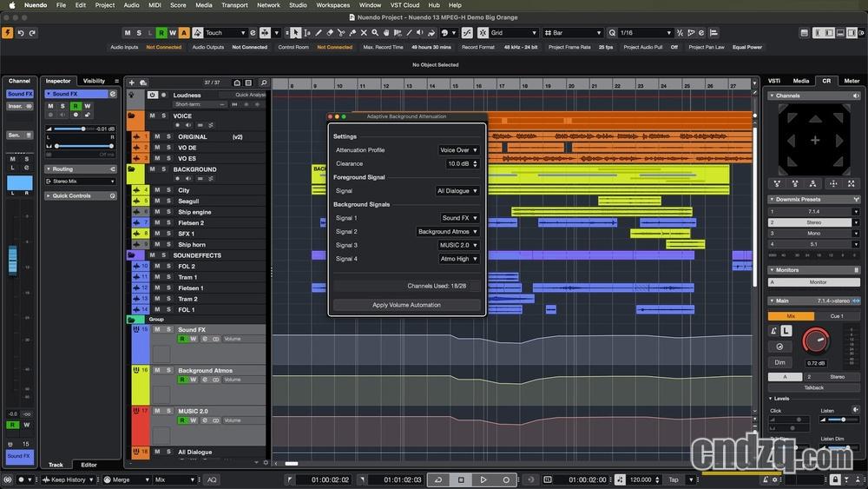Select the Split scissors tool

click(341, 33)
